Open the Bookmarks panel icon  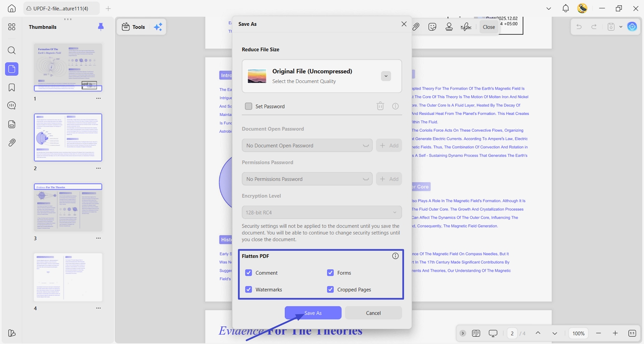pyautogui.click(x=12, y=88)
